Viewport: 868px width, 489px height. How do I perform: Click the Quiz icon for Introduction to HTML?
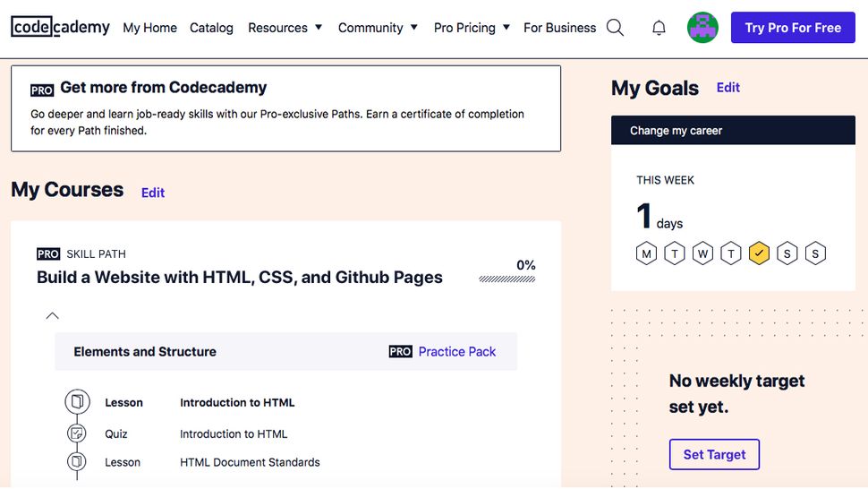click(x=77, y=433)
